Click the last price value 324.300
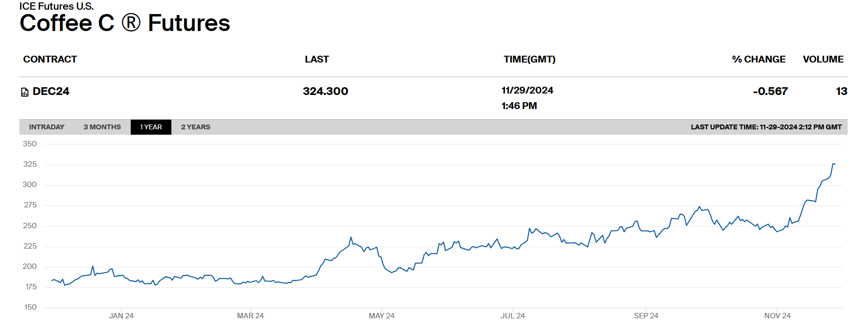The image size is (868, 328). tap(325, 92)
